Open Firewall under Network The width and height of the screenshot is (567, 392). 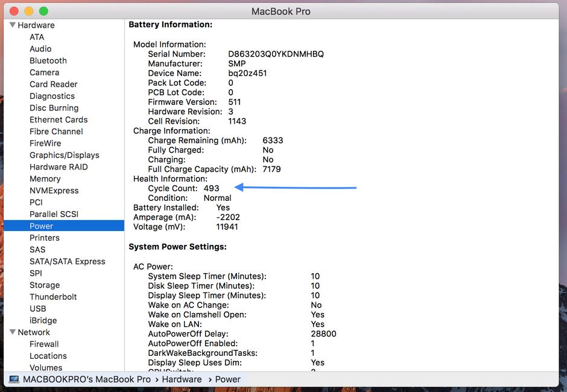[44, 344]
